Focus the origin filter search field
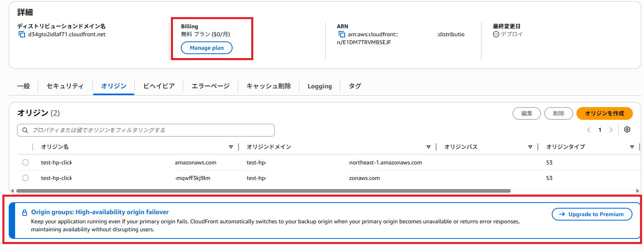This screenshot has width=644, height=250. coord(146,130)
